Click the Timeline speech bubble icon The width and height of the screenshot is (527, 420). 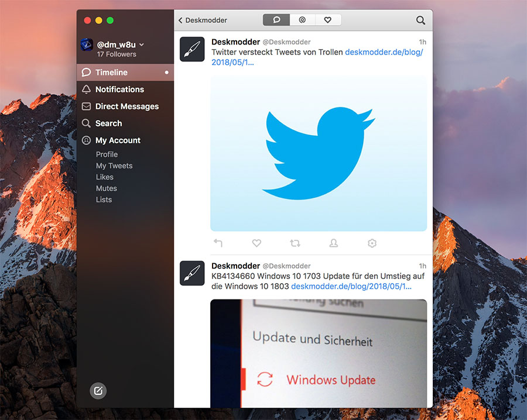pyautogui.click(x=87, y=72)
